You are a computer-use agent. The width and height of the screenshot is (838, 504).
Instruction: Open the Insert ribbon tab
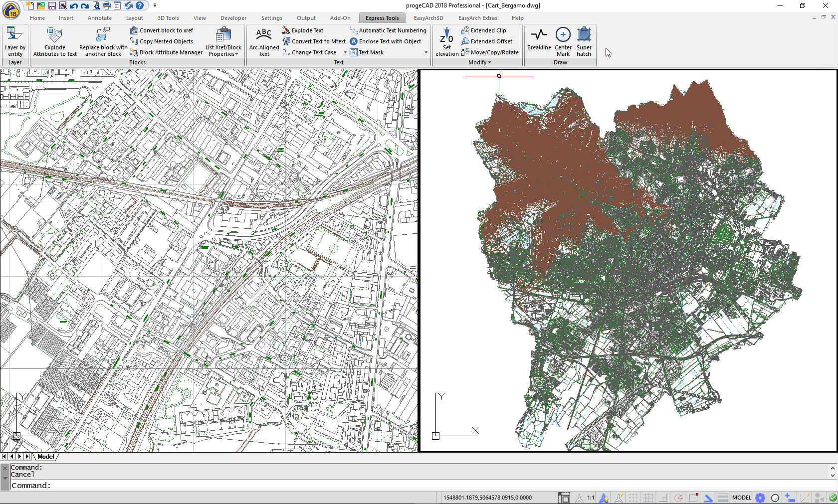point(66,18)
